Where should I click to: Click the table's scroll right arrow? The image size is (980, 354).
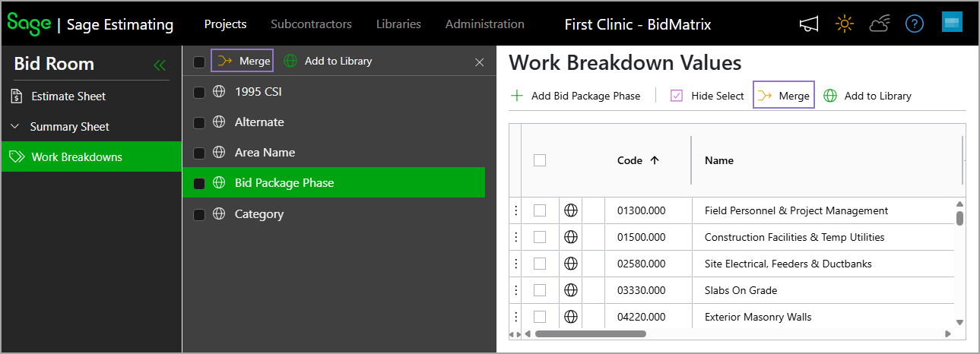coord(947,333)
